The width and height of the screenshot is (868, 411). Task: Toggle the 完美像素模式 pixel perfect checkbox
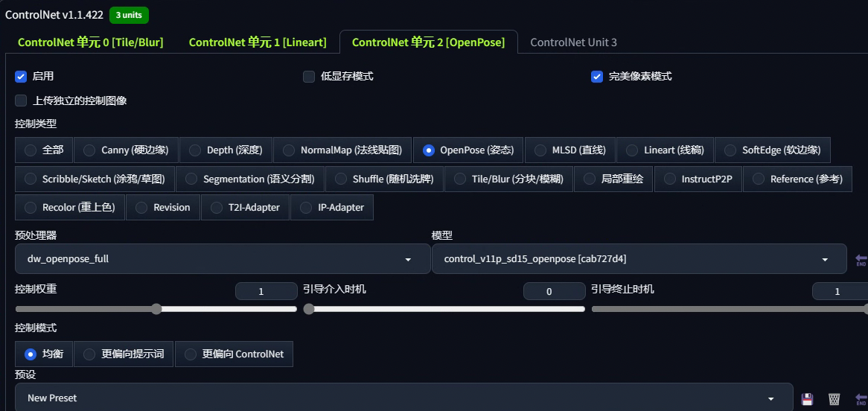[597, 77]
